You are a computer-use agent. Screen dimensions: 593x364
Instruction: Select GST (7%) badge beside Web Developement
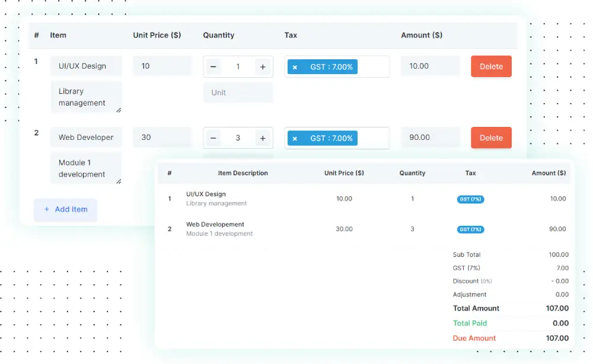(x=470, y=229)
